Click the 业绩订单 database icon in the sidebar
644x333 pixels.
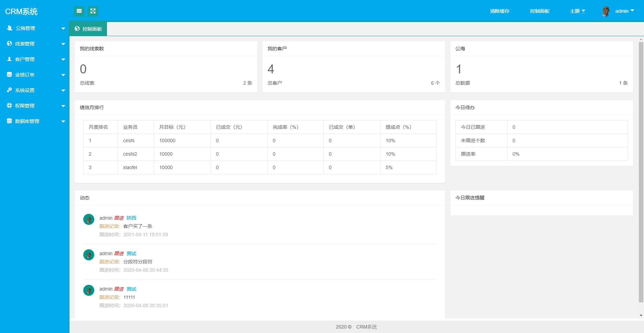(x=9, y=75)
